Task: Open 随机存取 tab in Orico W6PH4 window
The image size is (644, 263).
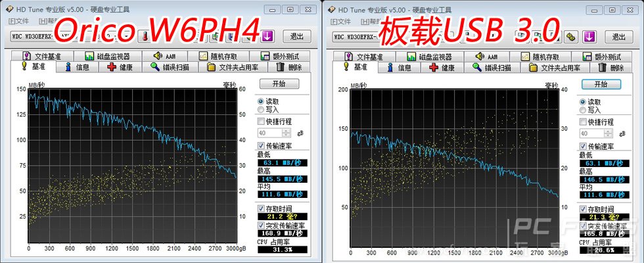Action: pos(218,57)
